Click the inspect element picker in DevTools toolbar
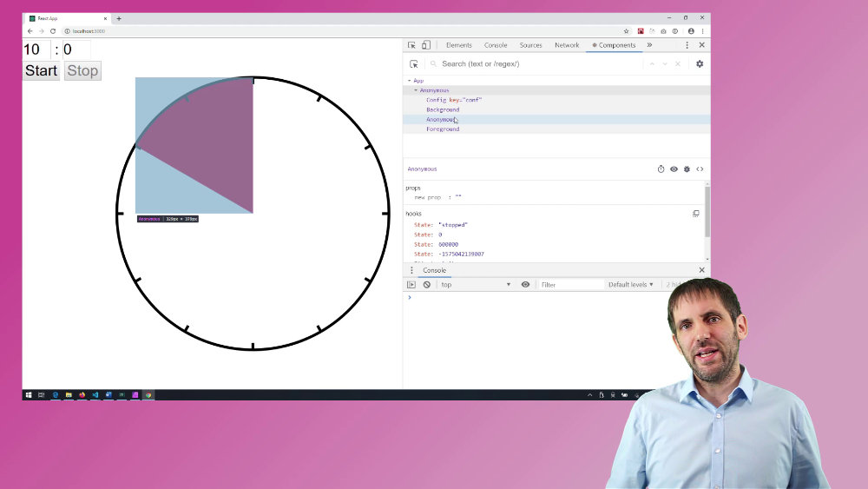Image resolution: width=868 pixels, height=489 pixels. click(x=411, y=45)
